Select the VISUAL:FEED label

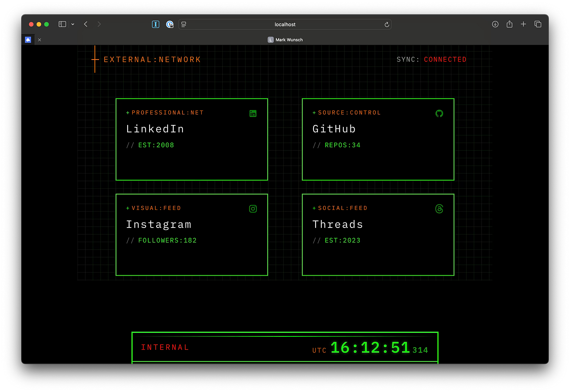click(156, 208)
